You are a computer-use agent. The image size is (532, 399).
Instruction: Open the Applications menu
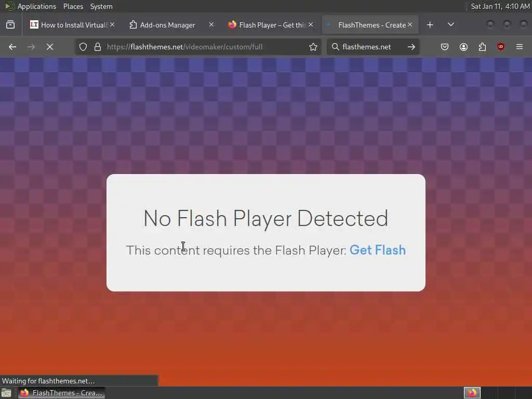(x=37, y=6)
